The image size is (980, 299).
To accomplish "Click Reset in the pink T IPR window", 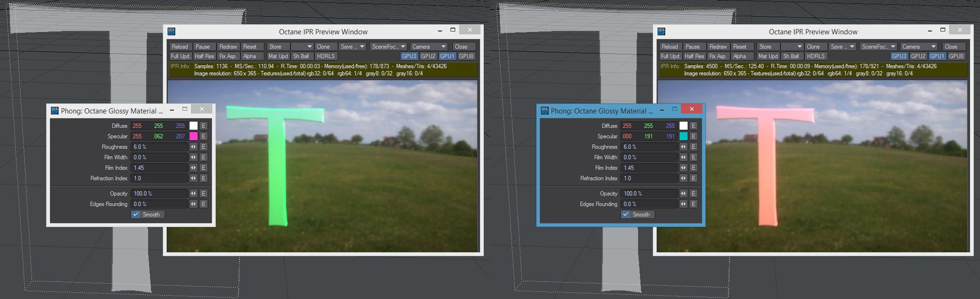I will pyautogui.click(x=742, y=47).
